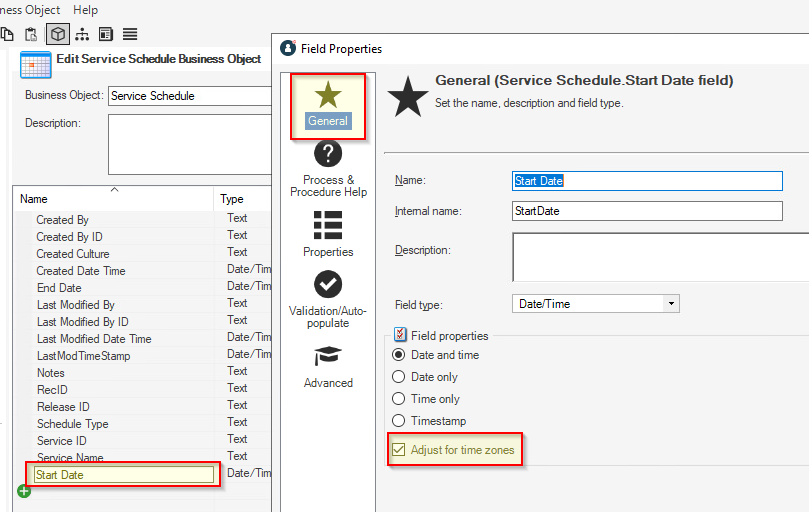
Task: Open the General section star icon
Action: click(x=328, y=97)
